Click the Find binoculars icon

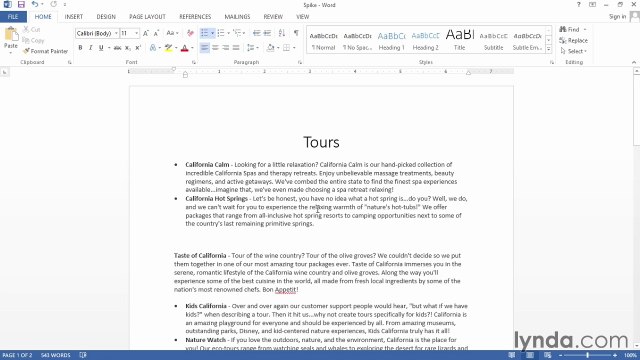tap(563, 29)
